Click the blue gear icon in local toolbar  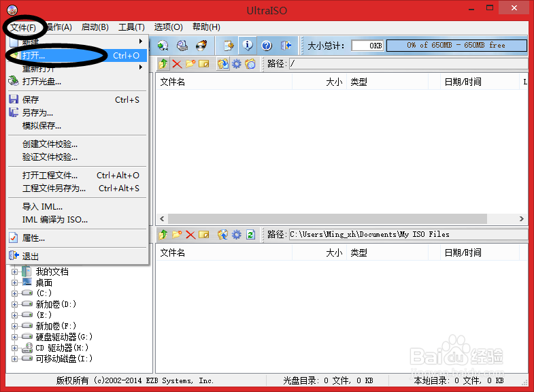click(236, 235)
